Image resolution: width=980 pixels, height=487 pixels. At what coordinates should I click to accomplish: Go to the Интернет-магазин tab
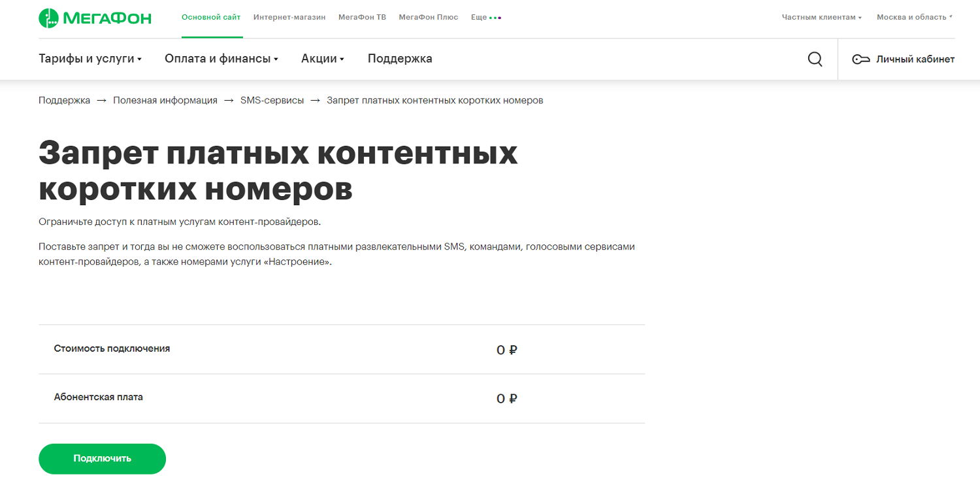289,17
